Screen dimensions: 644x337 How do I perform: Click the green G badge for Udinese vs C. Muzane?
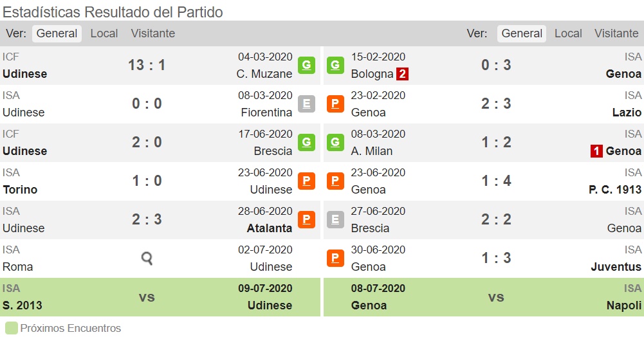click(x=306, y=65)
